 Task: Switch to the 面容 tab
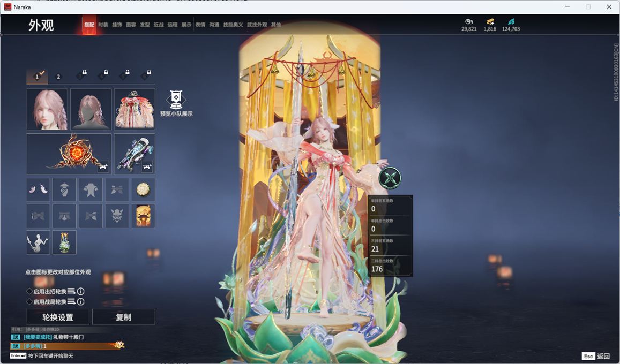point(131,25)
